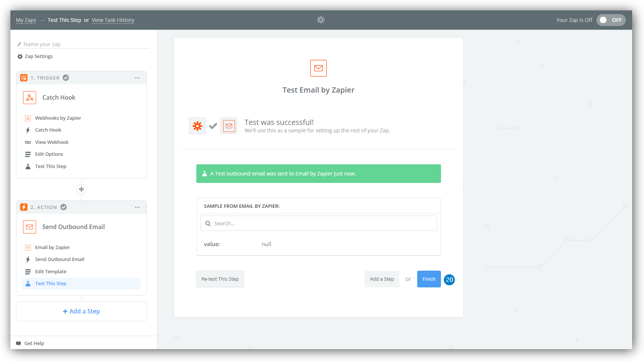
Task: Click the sample Search field
Action: click(x=319, y=223)
